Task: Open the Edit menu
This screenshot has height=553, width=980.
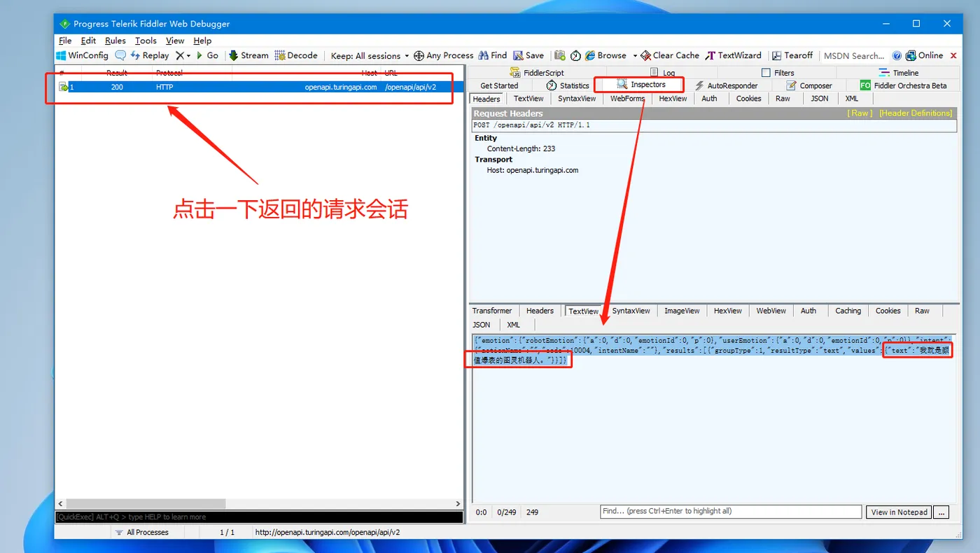Action: (88, 41)
